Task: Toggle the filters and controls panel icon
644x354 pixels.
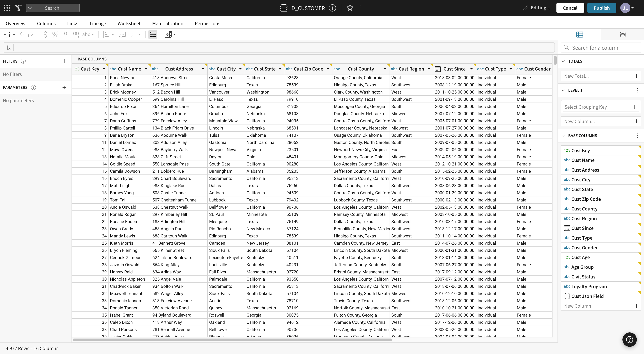Action: click(x=153, y=35)
